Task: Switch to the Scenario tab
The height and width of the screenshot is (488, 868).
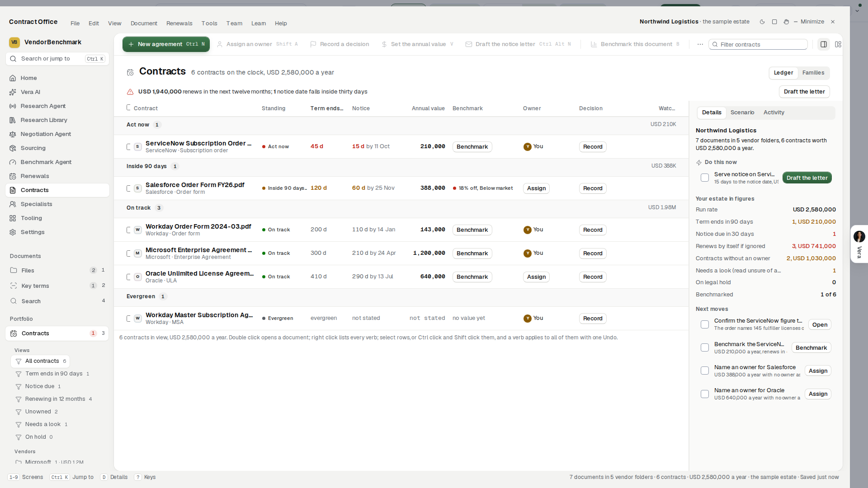Action: click(x=742, y=113)
